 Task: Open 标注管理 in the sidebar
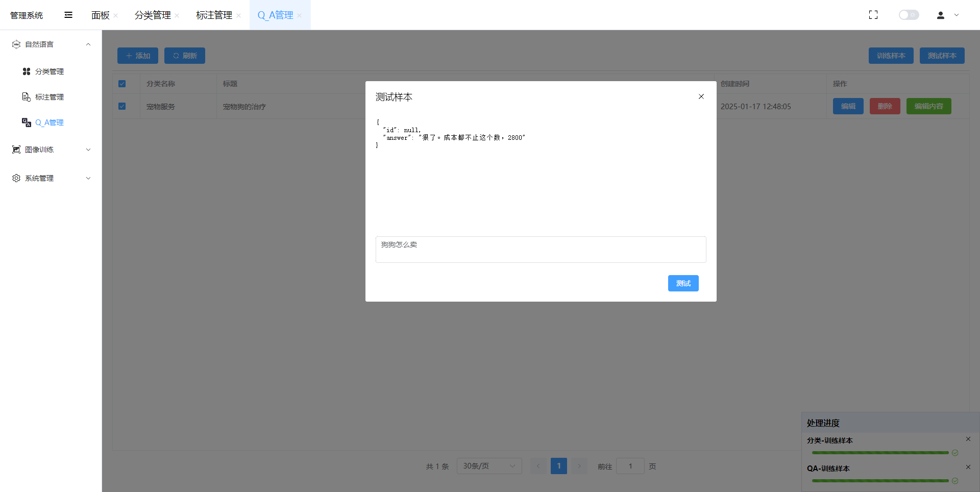click(50, 97)
